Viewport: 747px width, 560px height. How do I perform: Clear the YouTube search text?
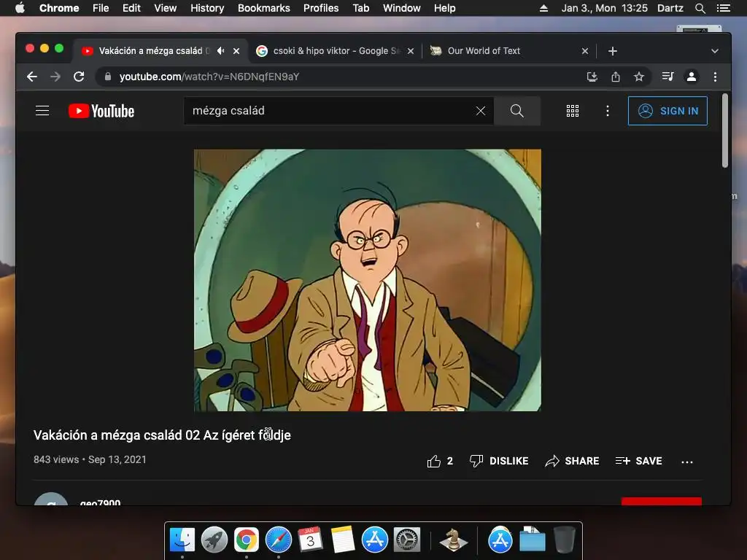point(481,111)
